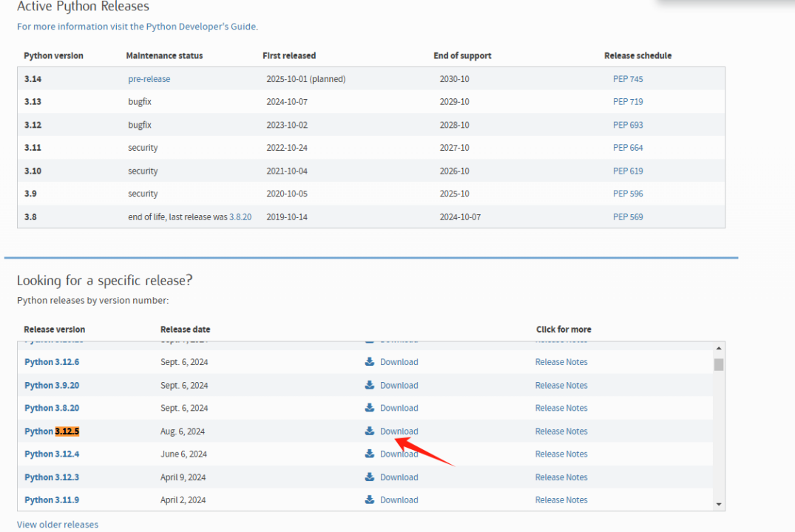Open the View older releases link
Image resolution: width=795 pixels, height=532 pixels.
58,525
